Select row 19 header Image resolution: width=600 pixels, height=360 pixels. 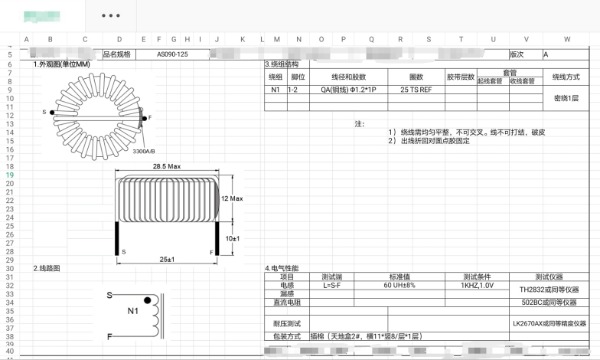pyautogui.click(x=10, y=175)
